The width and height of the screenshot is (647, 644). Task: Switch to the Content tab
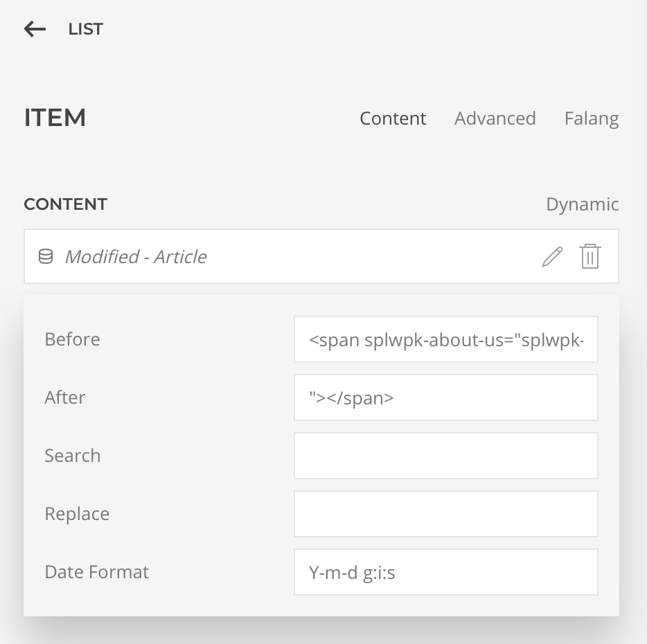(x=393, y=118)
